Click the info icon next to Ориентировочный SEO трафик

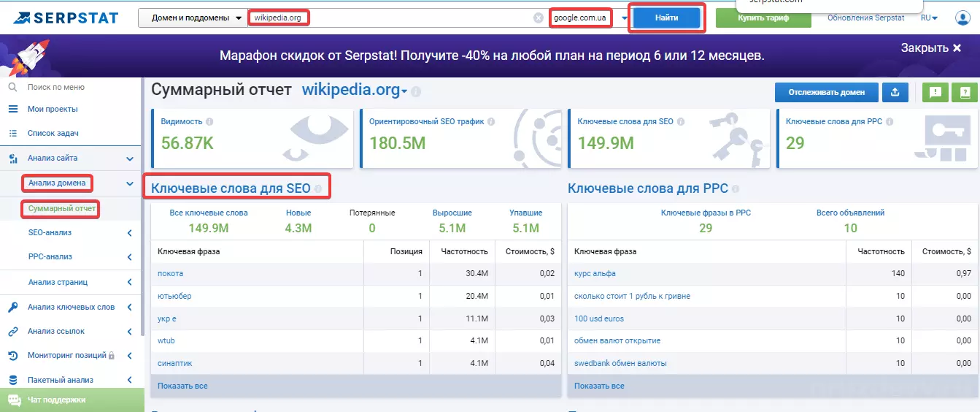(x=491, y=122)
